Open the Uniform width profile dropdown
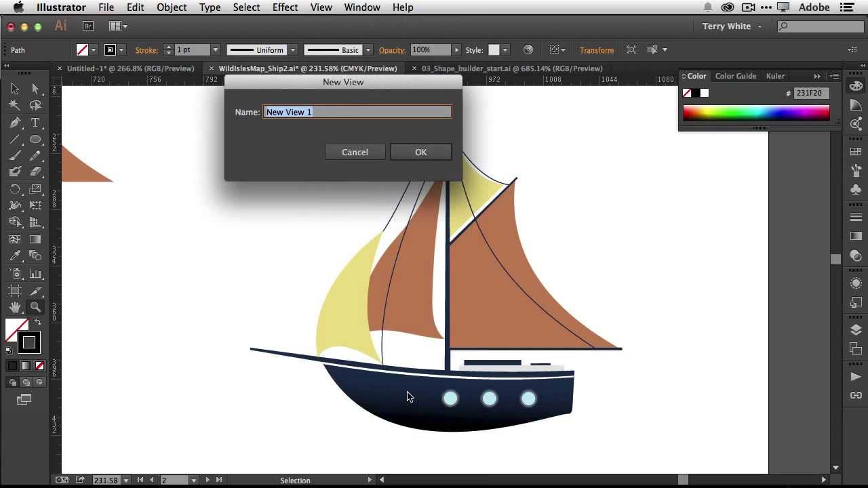 pos(293,50)
